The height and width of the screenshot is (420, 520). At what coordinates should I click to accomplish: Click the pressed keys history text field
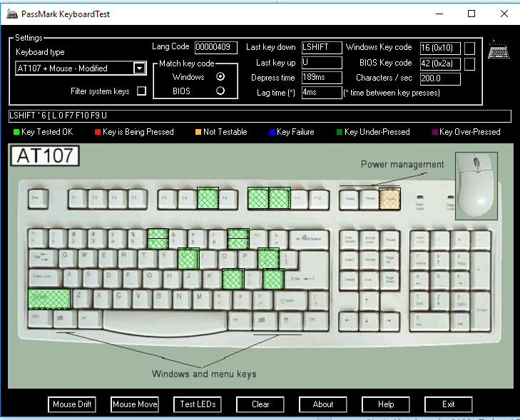tap(260, 116)
